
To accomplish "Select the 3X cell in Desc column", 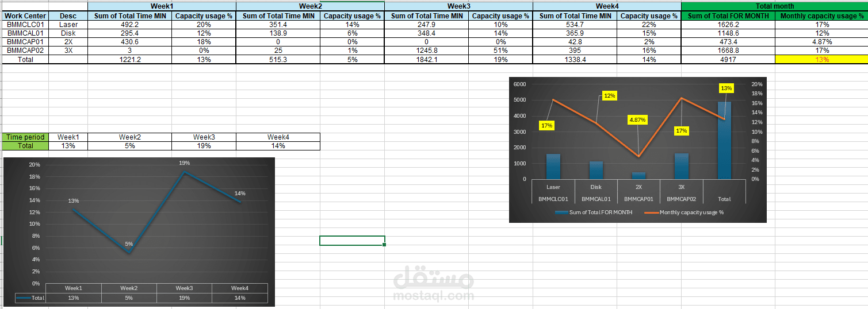I will [x=68, y=51].
